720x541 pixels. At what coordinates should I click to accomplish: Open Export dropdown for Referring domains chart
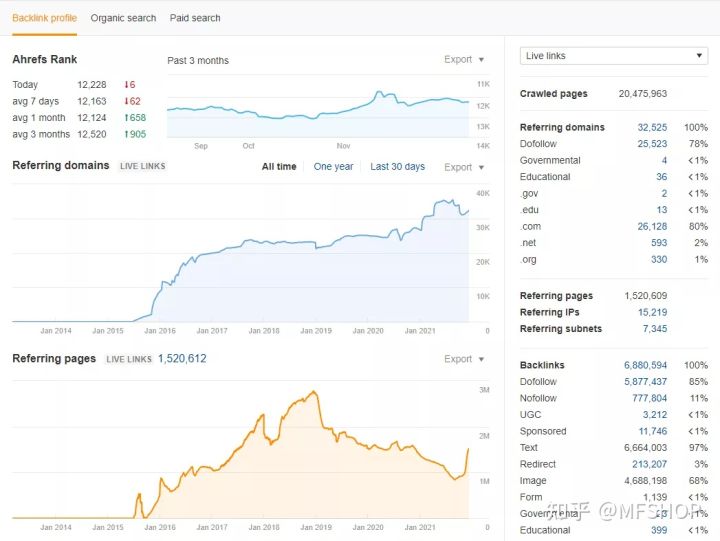click(x=464, y=167)
